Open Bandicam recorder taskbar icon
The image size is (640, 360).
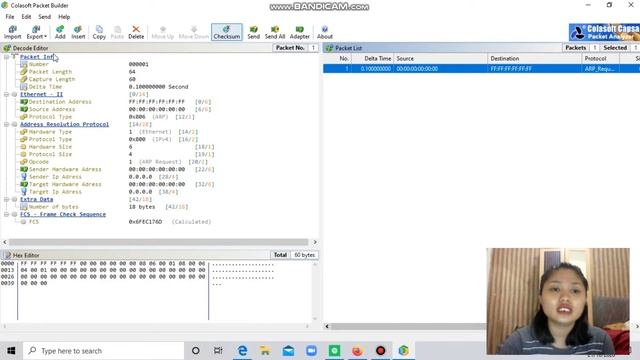pyautogui.click(x=380, y=351)
